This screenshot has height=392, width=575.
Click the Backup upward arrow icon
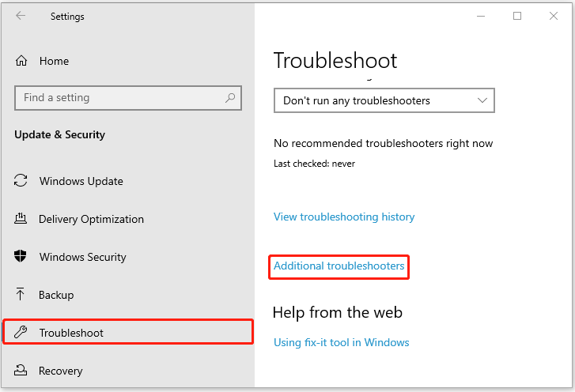coord(21,294)
